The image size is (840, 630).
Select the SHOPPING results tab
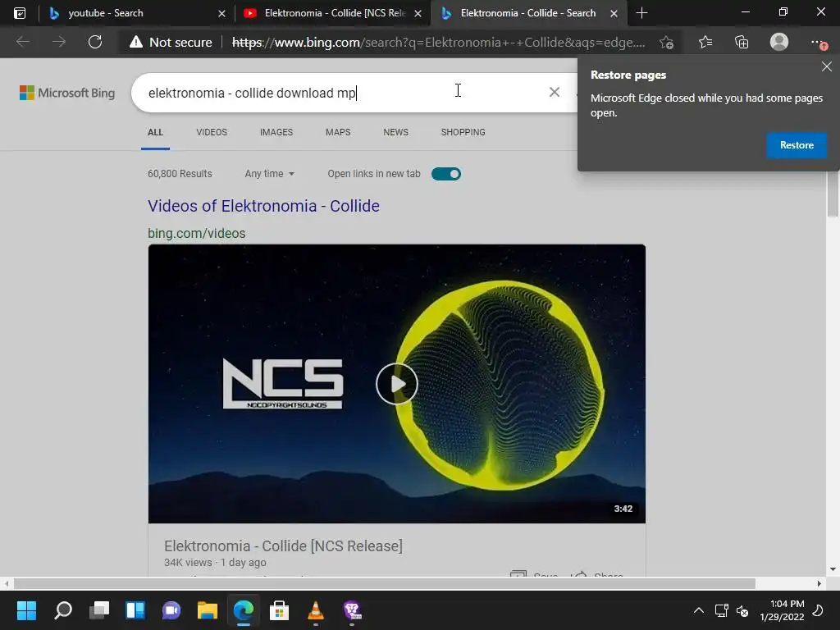(463, 132)
